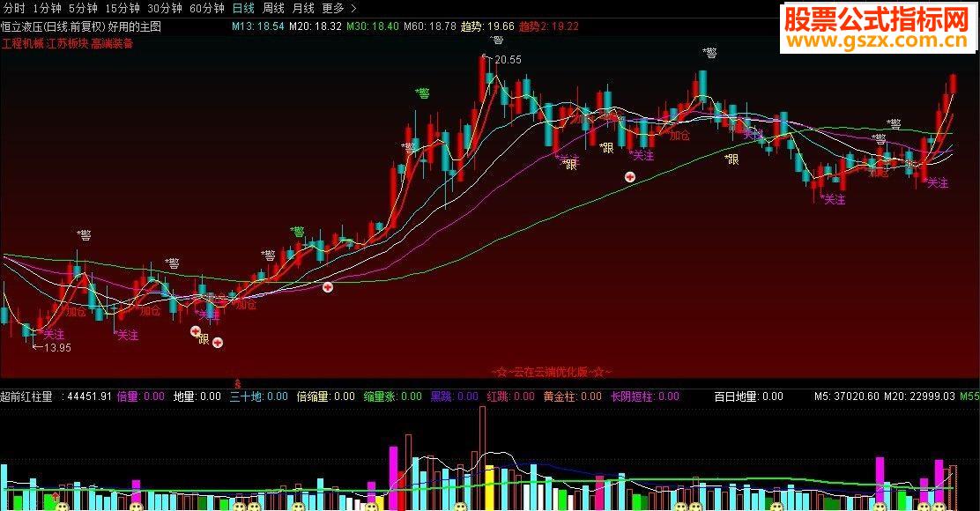Viewport: 980px width, 511px height.
Task: Open the 更多 timeframe options
Action: point(333,8)
